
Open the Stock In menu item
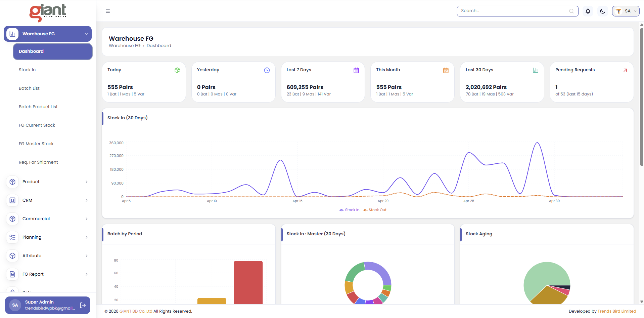(x=27, y=70)
